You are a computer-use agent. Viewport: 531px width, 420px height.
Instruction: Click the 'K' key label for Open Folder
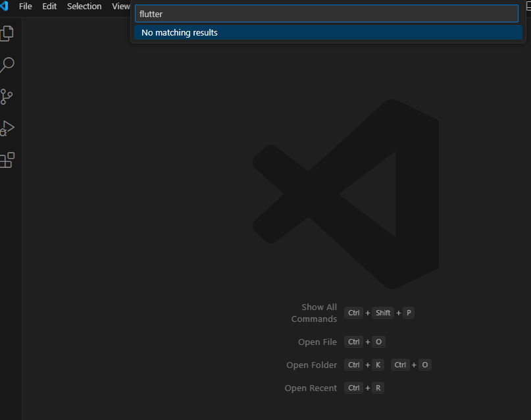(378, 365)
